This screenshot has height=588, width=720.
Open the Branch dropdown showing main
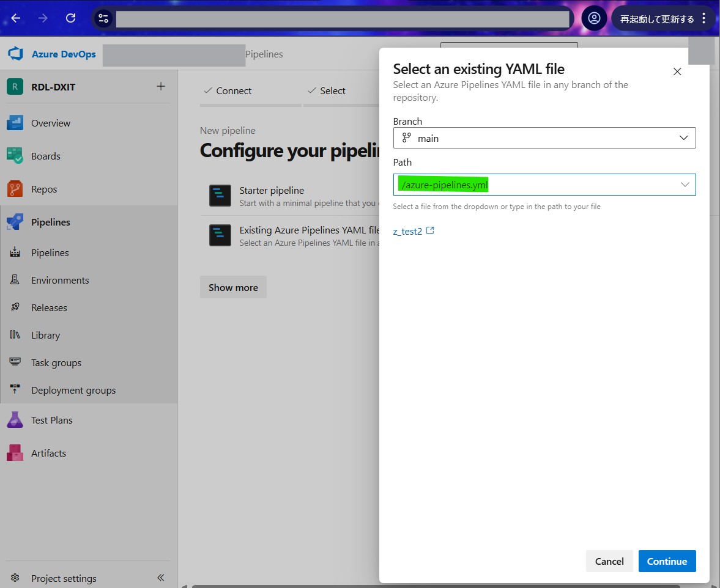tap(544, 138)
